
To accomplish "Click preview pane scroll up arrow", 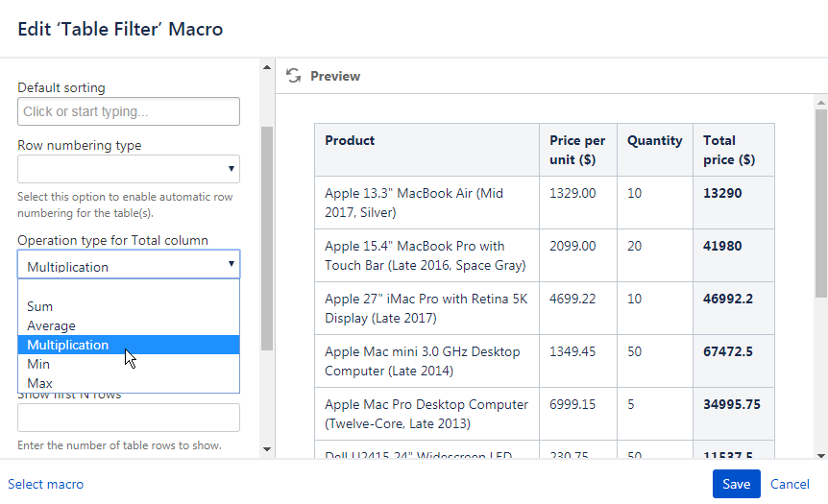I will [820, 101].
